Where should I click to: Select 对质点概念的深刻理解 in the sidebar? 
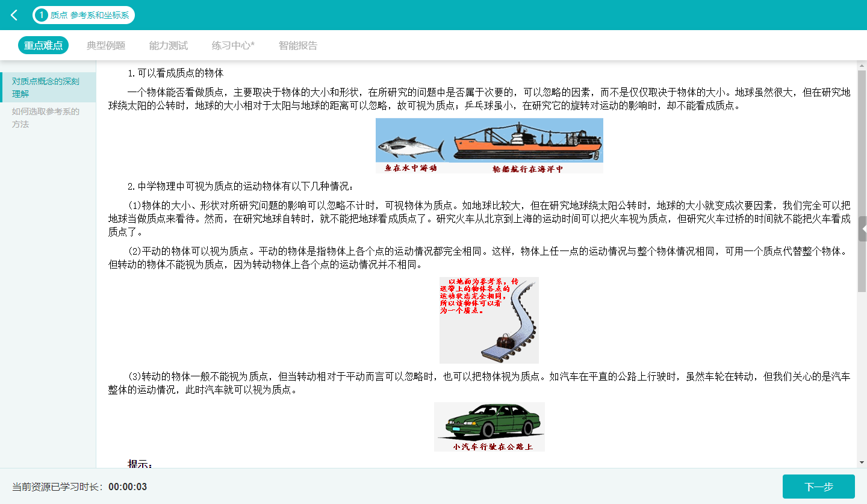47,87
